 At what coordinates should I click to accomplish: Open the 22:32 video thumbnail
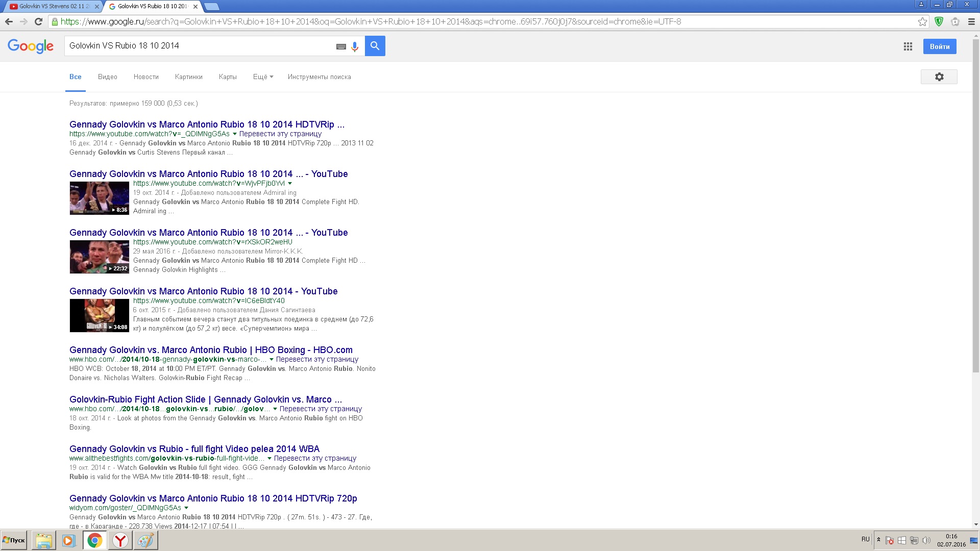click(x=100, y=257)
